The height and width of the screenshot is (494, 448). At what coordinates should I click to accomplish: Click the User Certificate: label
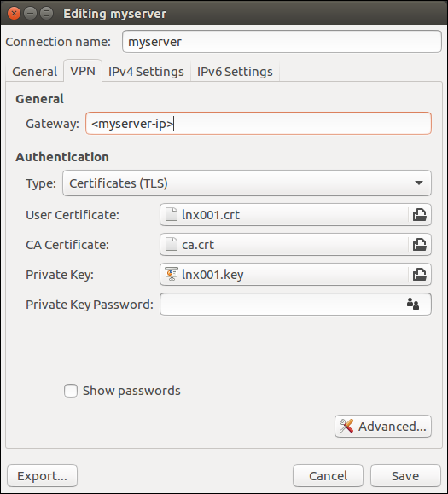pos(73,215)
